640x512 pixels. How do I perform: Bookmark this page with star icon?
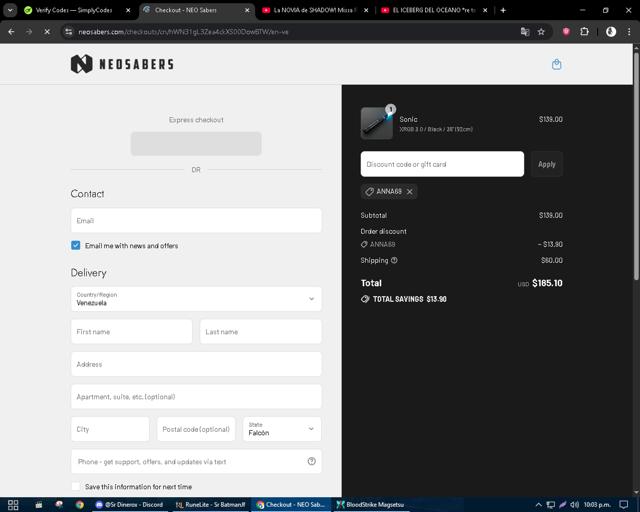[541, 31]
